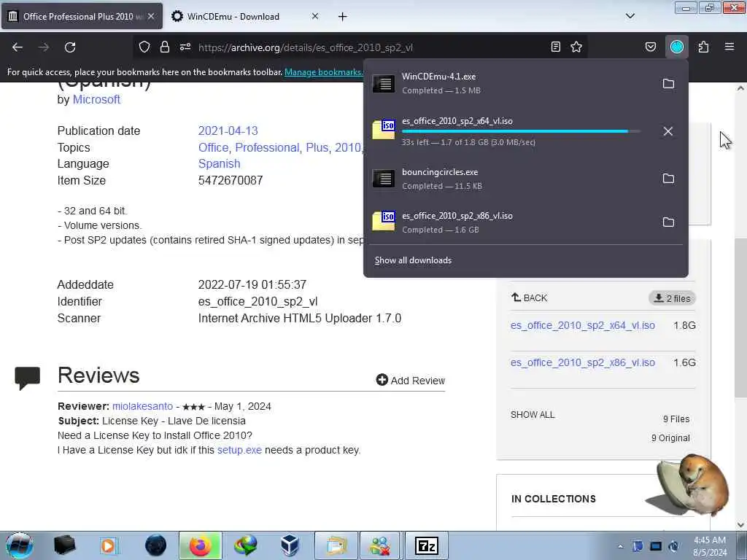This screenshot has width=747, height=560.
Task: Open site permissions icon in address bar
Action: click(x=185, y=47)
